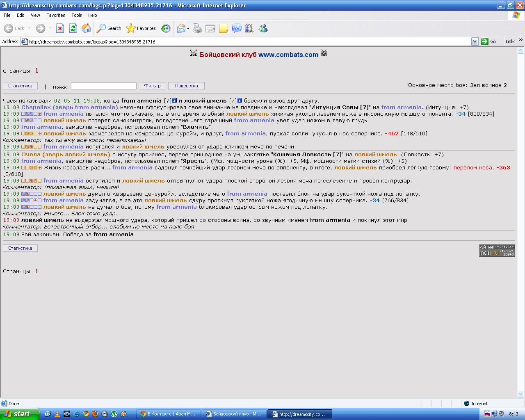Image resolution: width=525 pixels, height=420 pixels.
Task: Switch to the В Контакте Chrome taskbar window
Action: point(168,414)
